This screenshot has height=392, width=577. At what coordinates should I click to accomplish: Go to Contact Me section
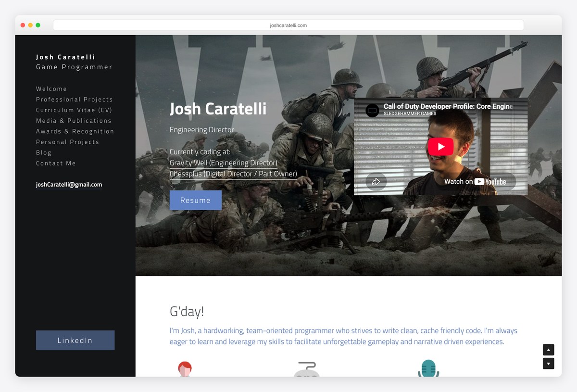click(56, 163)
